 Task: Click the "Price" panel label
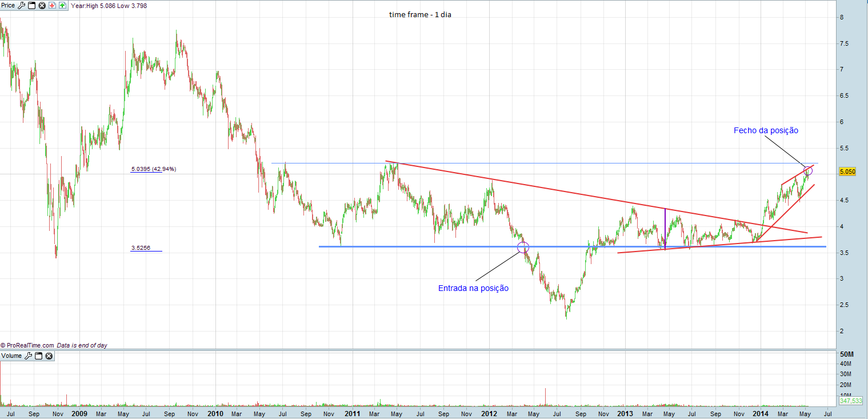pos(9,5)
